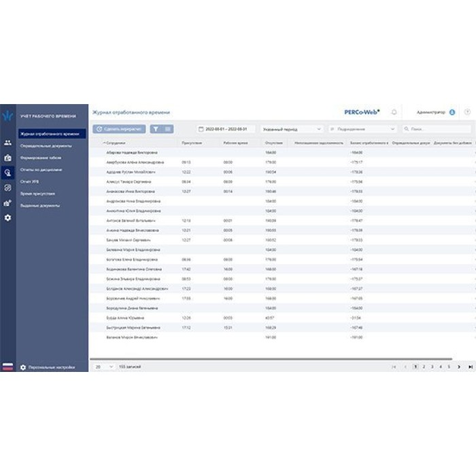The height and width of the screenshot is (476, 476).
Task: Click the horizontal scrollbar under the table
Action: 272,358
